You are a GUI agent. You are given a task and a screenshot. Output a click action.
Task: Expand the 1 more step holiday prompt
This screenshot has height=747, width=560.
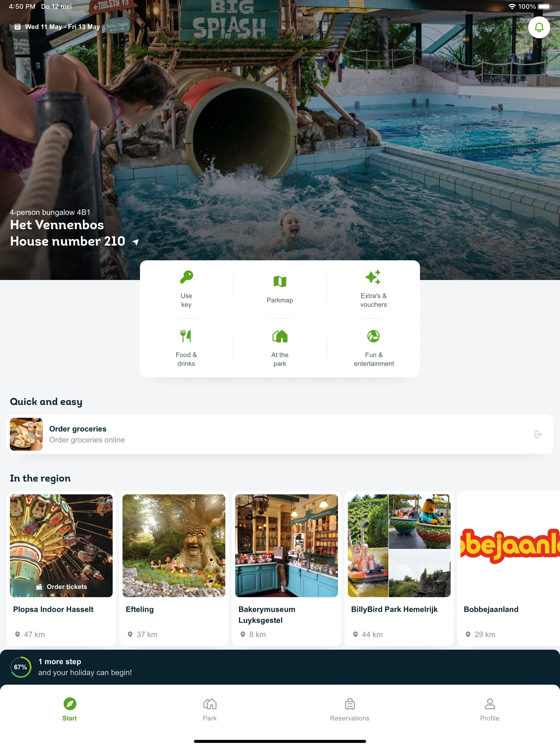pyautogui.click(x=280, y=666)
